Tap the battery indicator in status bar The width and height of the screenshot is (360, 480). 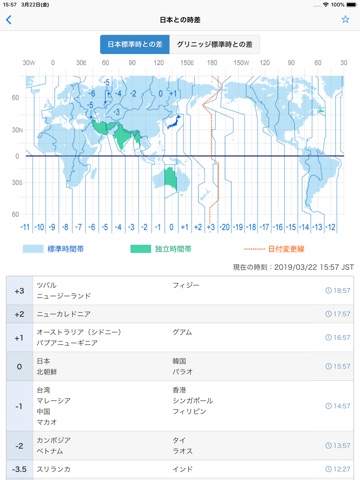point(352,5)
